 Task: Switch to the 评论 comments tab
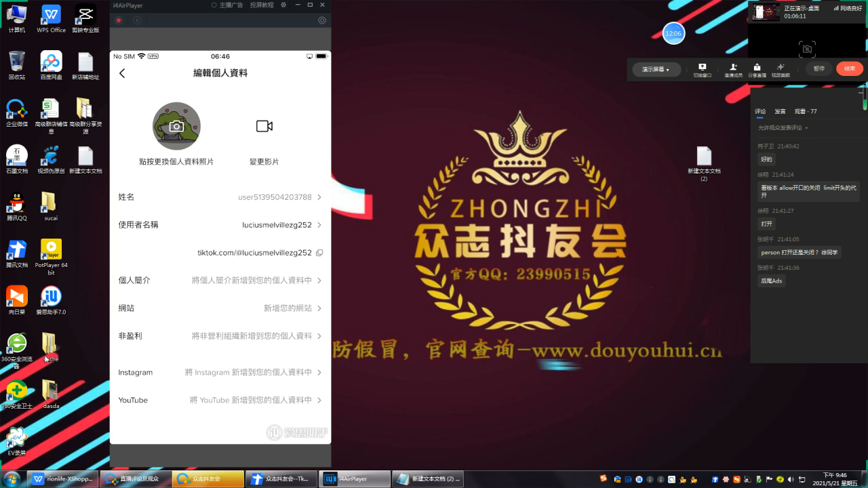(760, 111)
